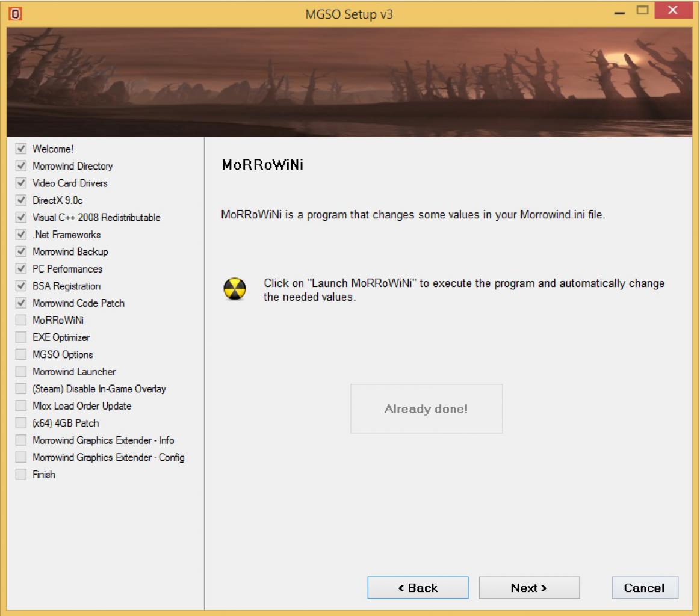The image size is (700, 616).
Task: Check the MGSO Options checkbox
Action: pyautogui.click(x=21, y=354)
